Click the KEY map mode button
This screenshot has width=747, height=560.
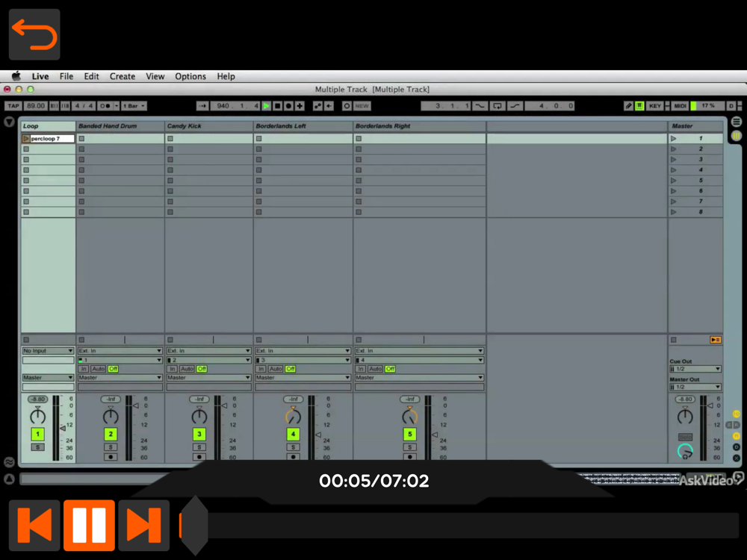655,106
